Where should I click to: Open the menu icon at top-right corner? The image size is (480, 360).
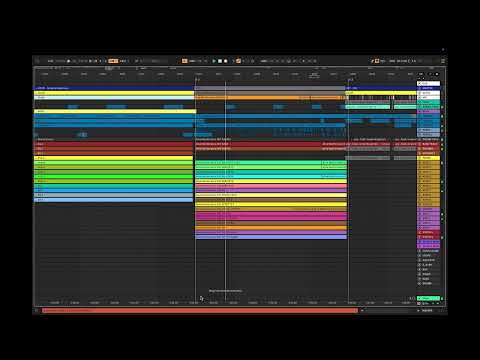(443, 61)
